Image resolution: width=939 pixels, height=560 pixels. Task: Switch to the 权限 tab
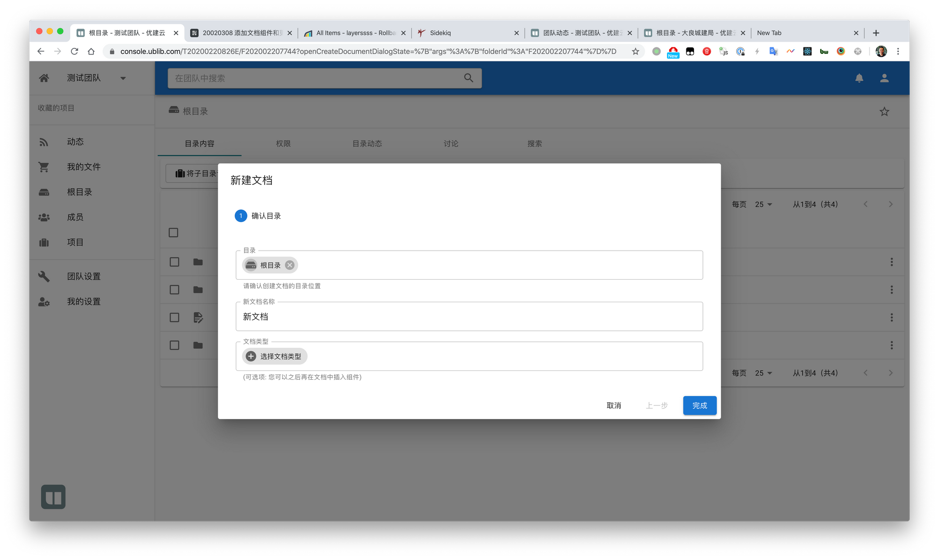283,144
